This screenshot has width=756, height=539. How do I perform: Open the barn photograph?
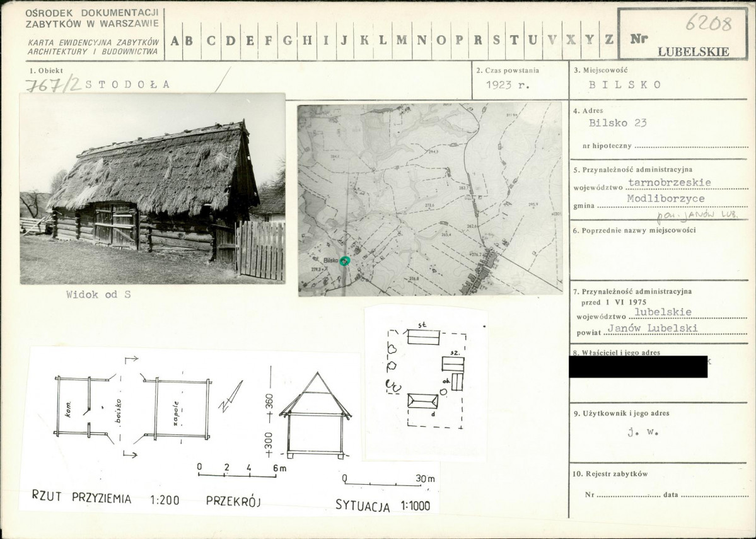pyautogui.click(x=153, y=188)
